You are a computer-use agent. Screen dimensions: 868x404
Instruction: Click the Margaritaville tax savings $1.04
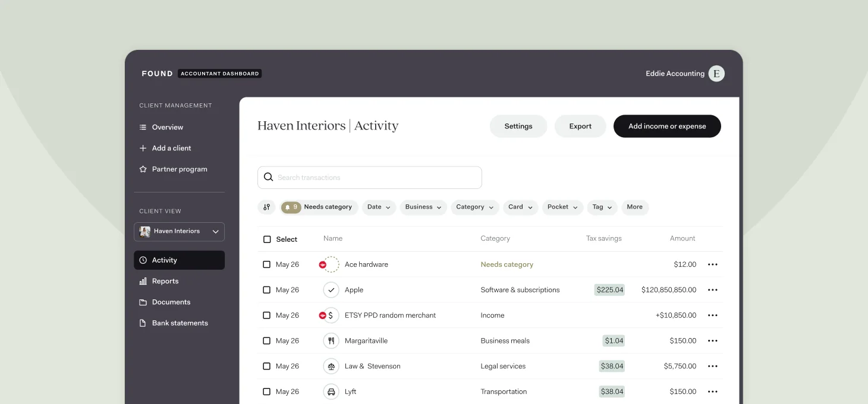click(614, 341)
